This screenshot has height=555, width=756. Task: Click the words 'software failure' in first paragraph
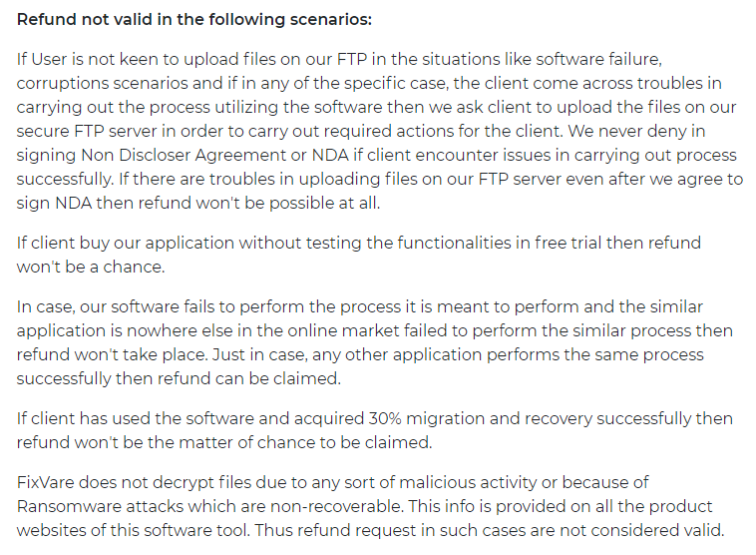click(598, 59)
